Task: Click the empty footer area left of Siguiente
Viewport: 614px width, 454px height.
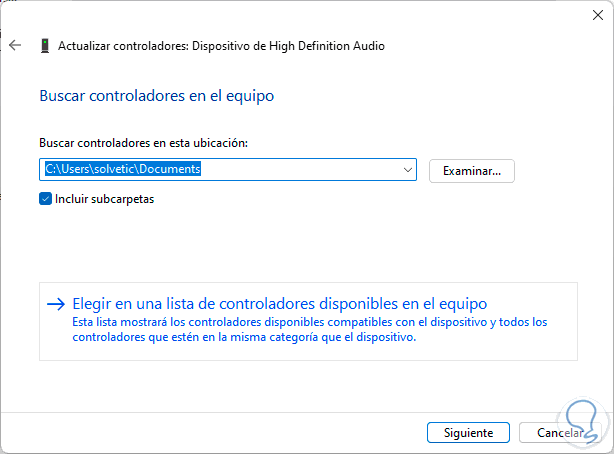Action: click(x=200, y=433)
